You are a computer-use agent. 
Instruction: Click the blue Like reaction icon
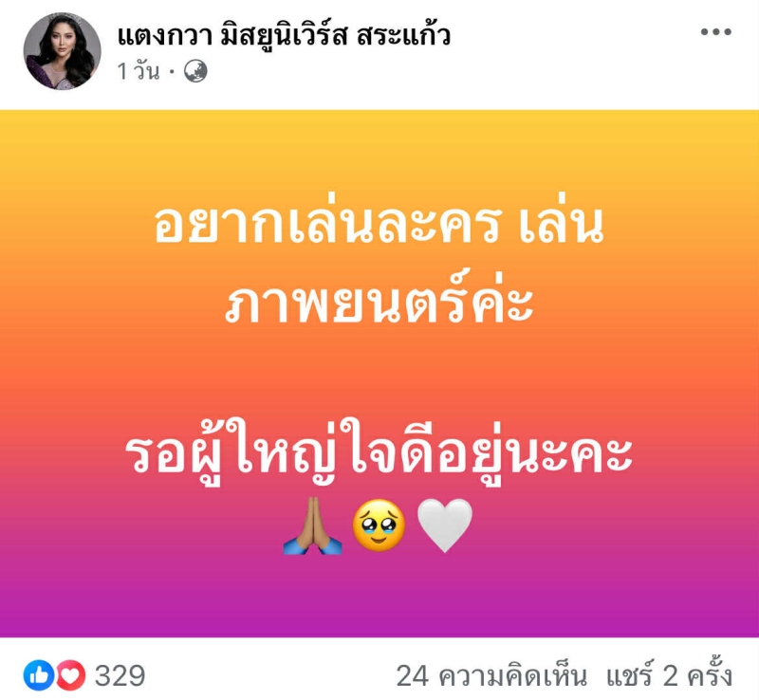click(x=38, y=674)
